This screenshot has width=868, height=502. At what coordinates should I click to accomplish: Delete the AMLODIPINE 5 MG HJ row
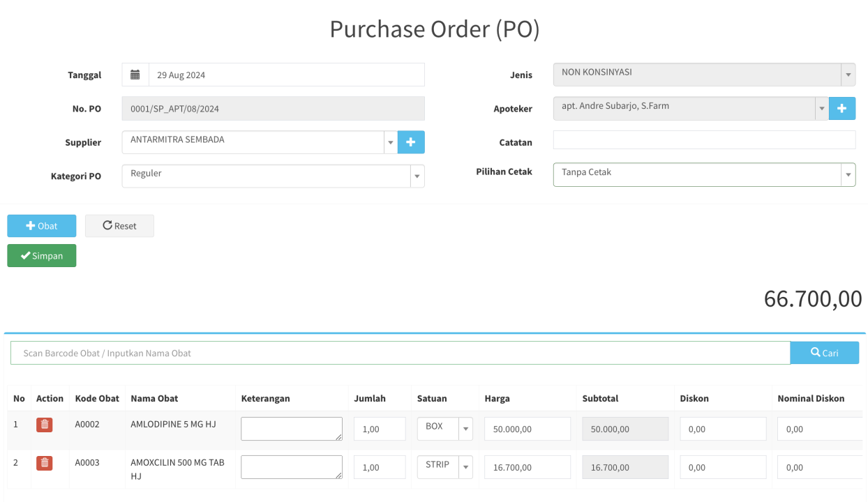coord(45,425)
